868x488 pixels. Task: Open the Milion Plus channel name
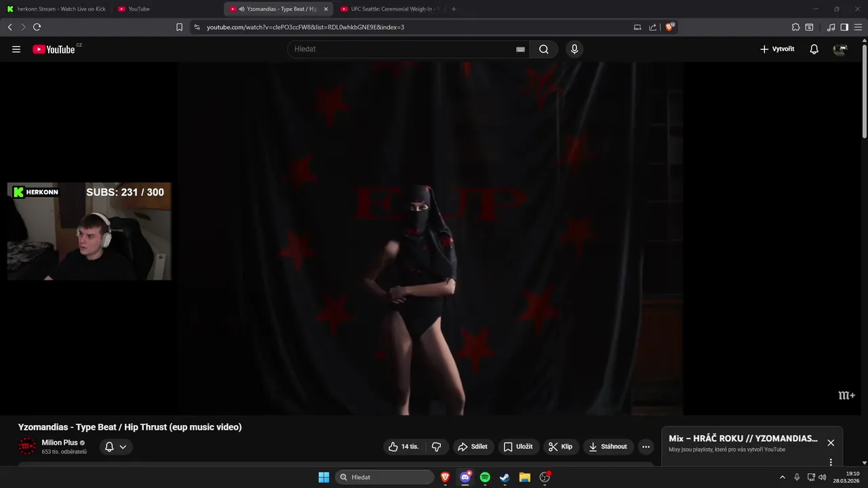[x=60, y=443]
